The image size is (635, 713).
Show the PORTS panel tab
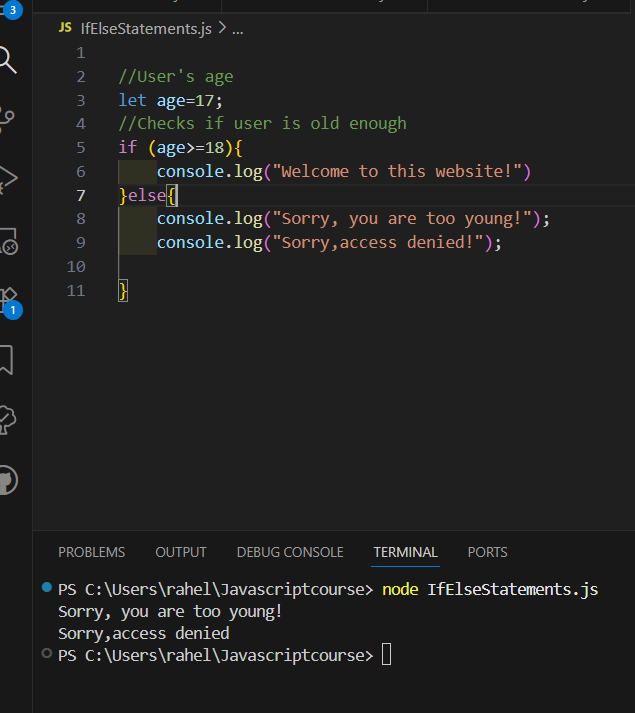[x=487, y=552]
